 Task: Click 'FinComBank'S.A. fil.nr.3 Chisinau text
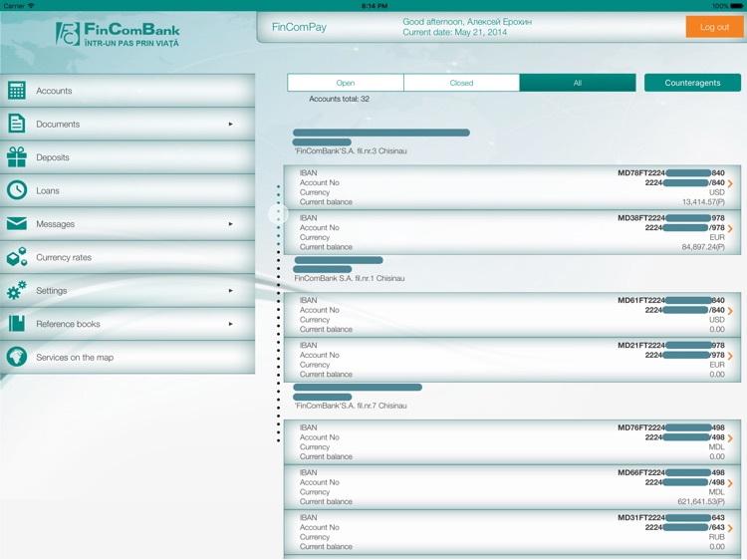[x=351, y=151]
